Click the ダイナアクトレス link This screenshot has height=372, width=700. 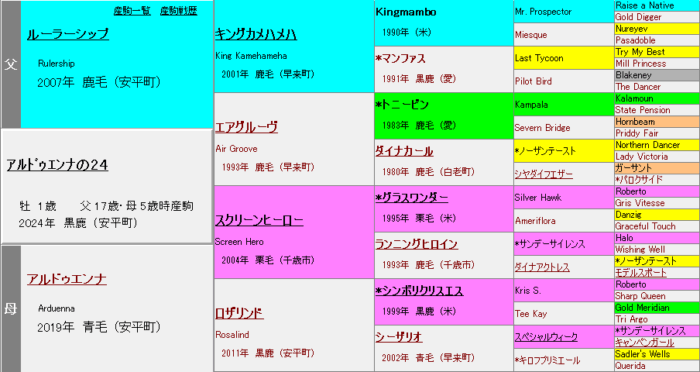pos(542,267)
